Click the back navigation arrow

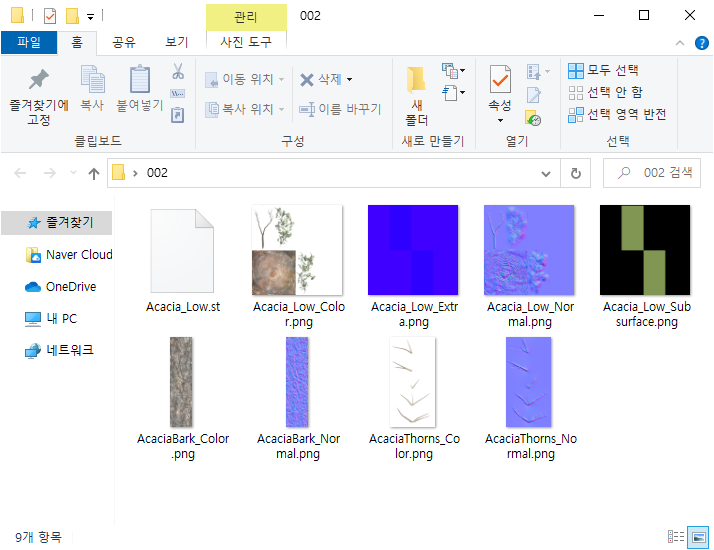[20, 173]
